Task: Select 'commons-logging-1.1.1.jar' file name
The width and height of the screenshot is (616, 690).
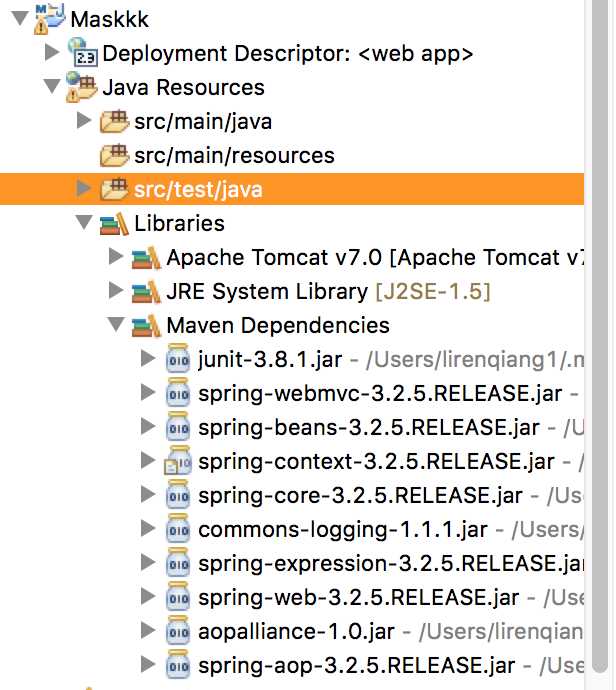Action: point(343,529)
